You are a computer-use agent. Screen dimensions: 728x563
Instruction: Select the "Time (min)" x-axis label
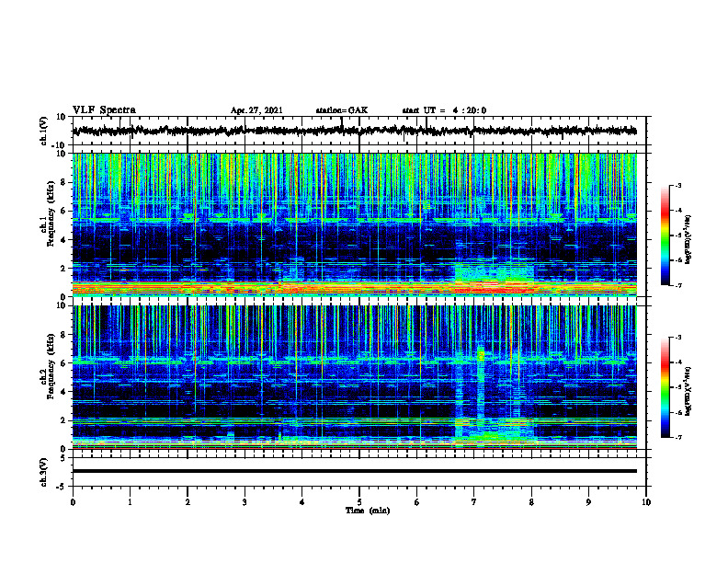click(x=368, y=511)
